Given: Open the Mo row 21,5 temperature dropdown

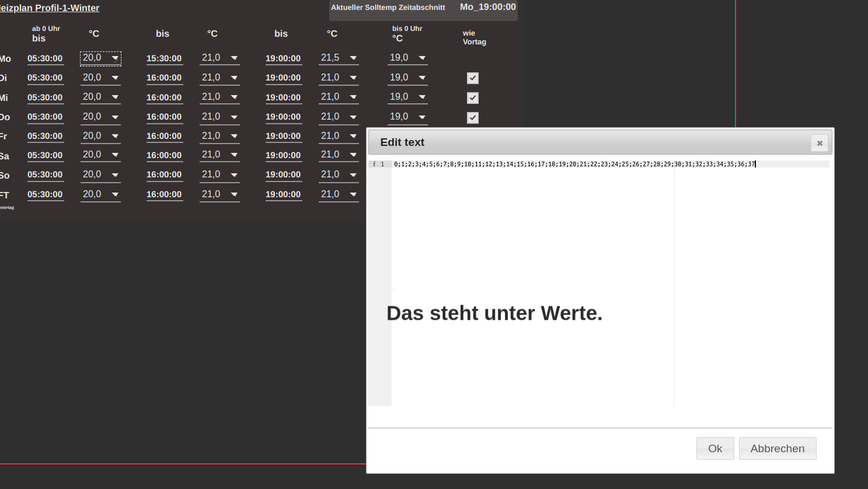Looking at the screenshot, I should tap(339, 58).
